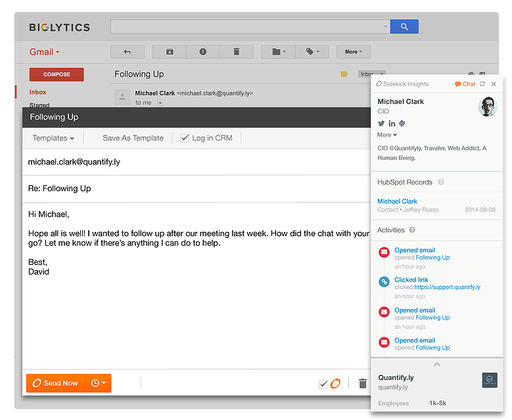Click Michael Clark's profile photo

(488, 106)
